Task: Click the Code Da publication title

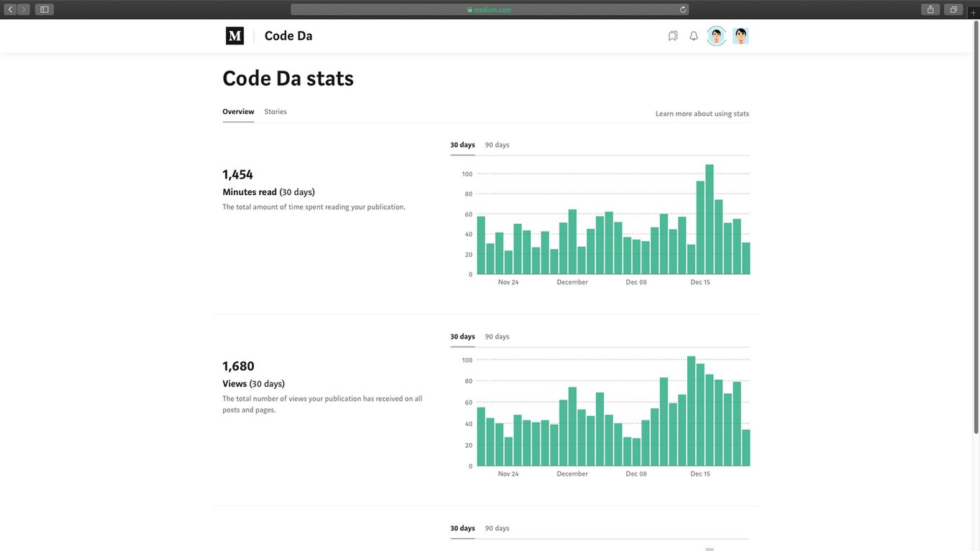Action: point(288,36)
